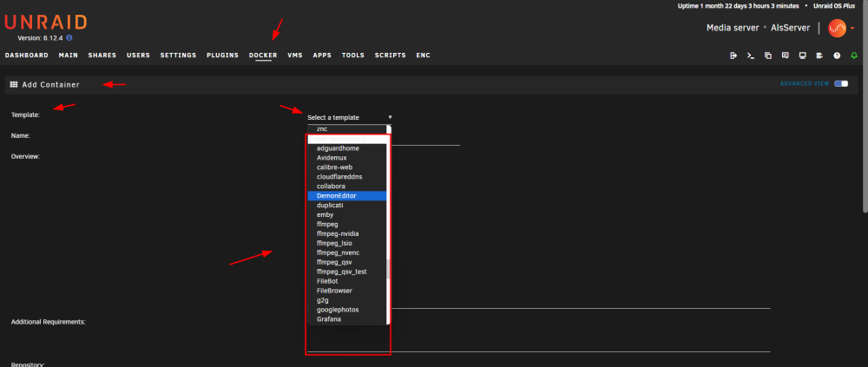Go to the Plugins tab
The image size is (868, 367).
[x=222, y=56]
